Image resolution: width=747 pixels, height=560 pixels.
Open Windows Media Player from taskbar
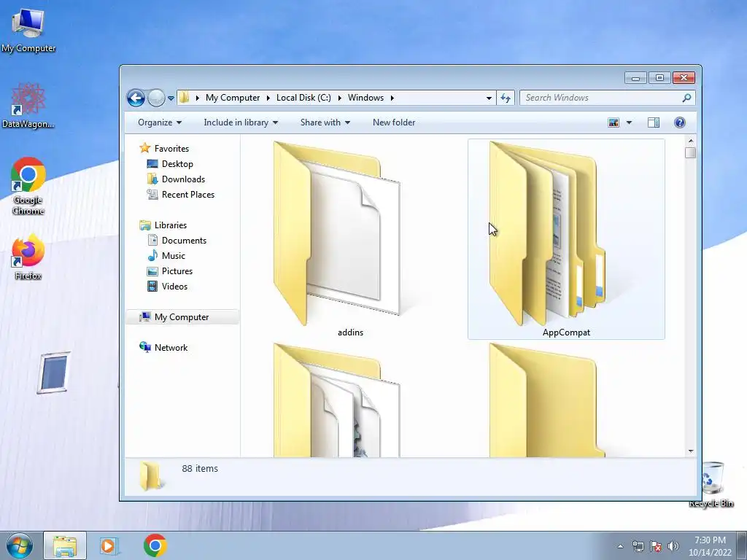tap(109, 545)
